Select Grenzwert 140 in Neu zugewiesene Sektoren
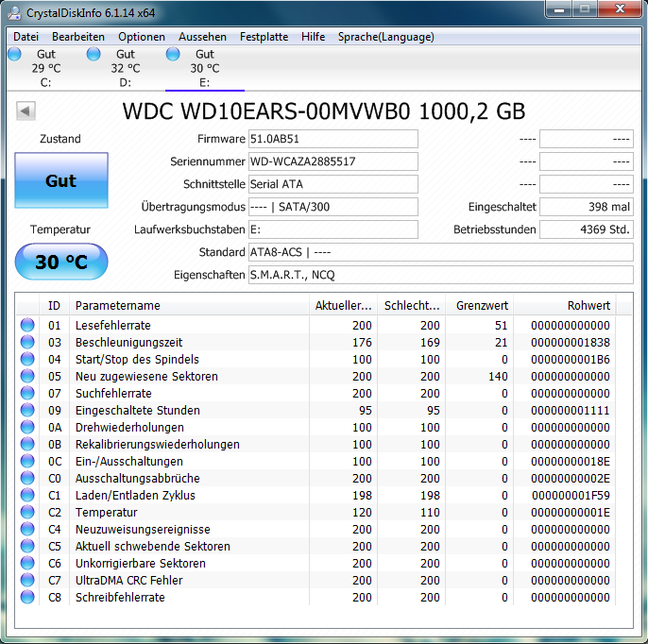648x644 pixels. point(498,377)
